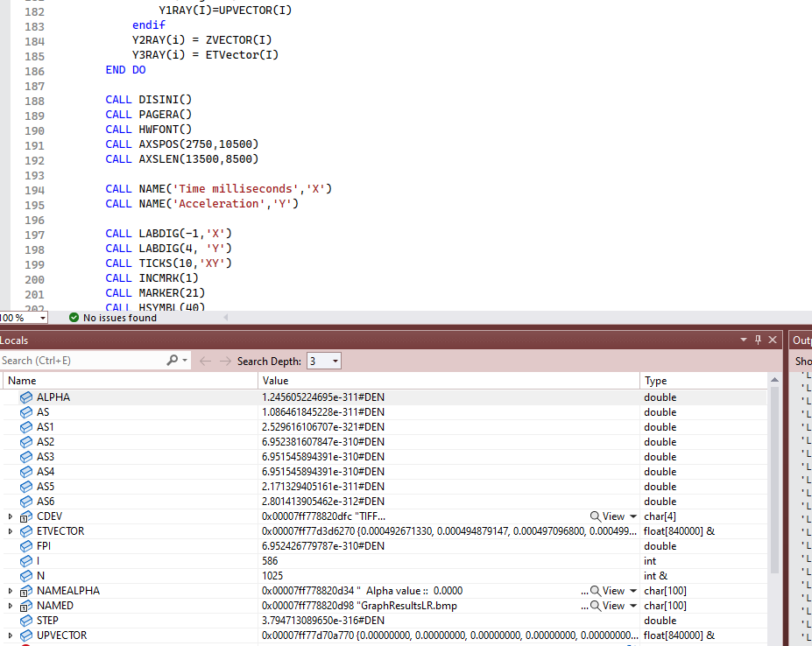Click the AS1 variable icon

click(26, 427)
